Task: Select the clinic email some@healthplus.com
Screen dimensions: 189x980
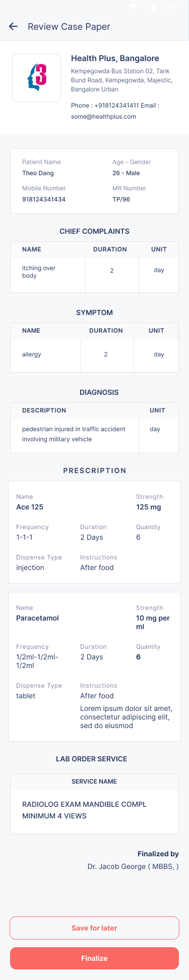Action: tap(103, 117)
